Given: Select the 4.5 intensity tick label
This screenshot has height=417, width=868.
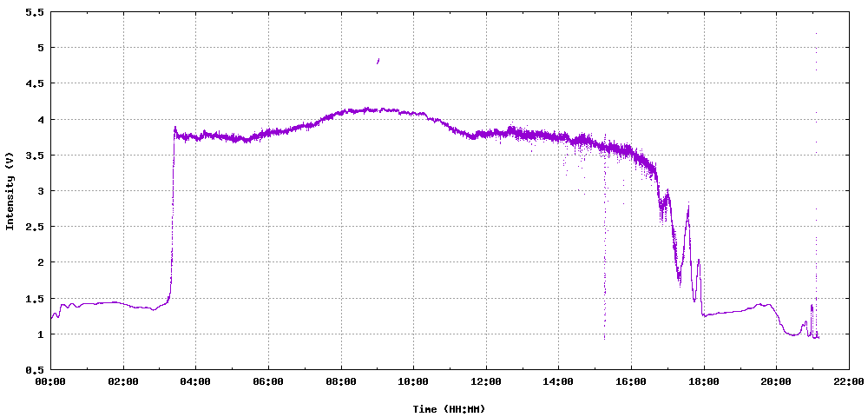Looking at the screenshot, I should 35,83.
